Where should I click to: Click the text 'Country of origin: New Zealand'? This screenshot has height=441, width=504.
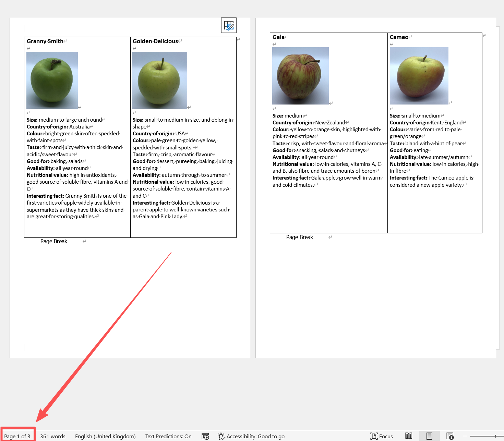[309, 123]
